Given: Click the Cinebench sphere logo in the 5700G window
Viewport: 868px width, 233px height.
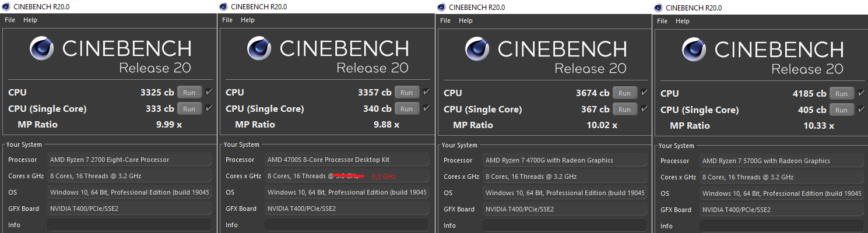Looking at the screenshot, I should [695, 51].
